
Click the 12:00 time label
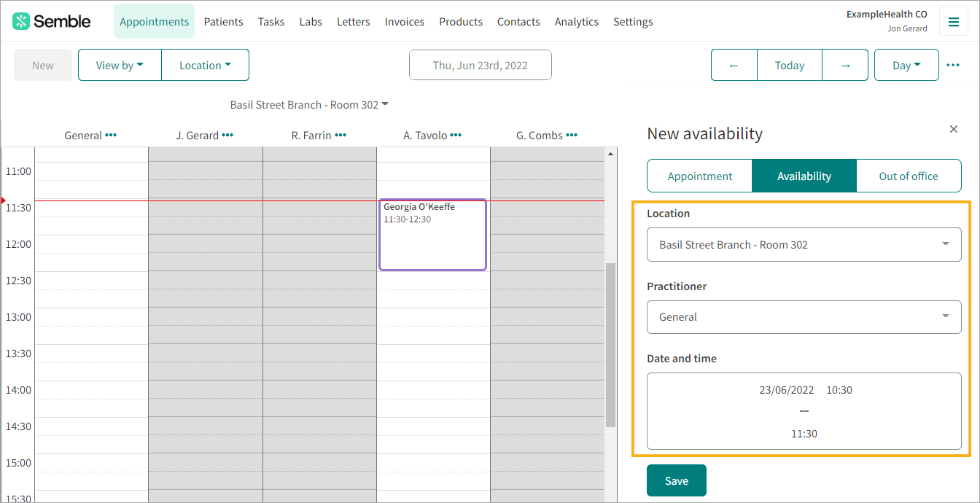coord(18,244)
